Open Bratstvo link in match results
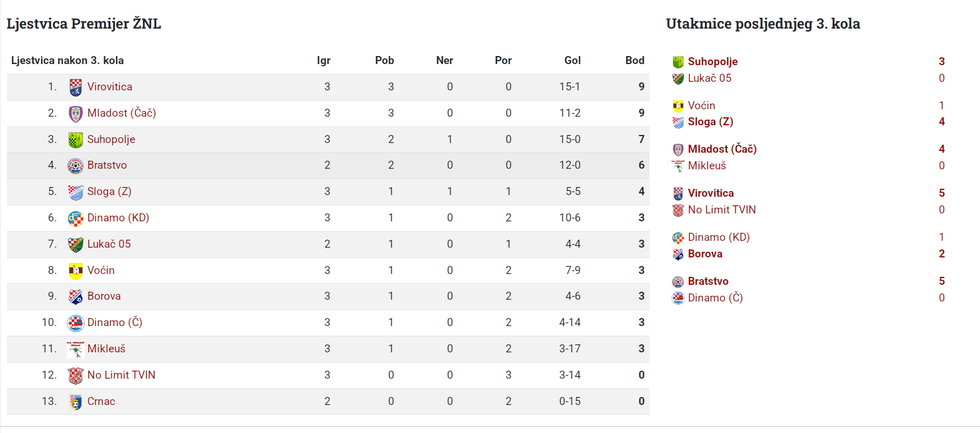The image size is (980, 433). tap(708, 281)
